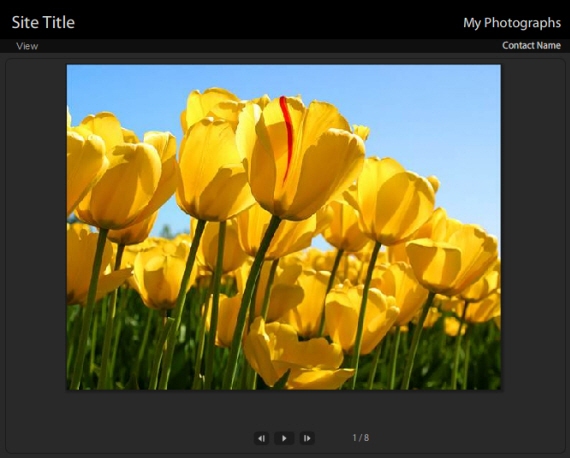Click the yellow tulips photo
This screenshot has width=570, height=458.
point(284,227)
